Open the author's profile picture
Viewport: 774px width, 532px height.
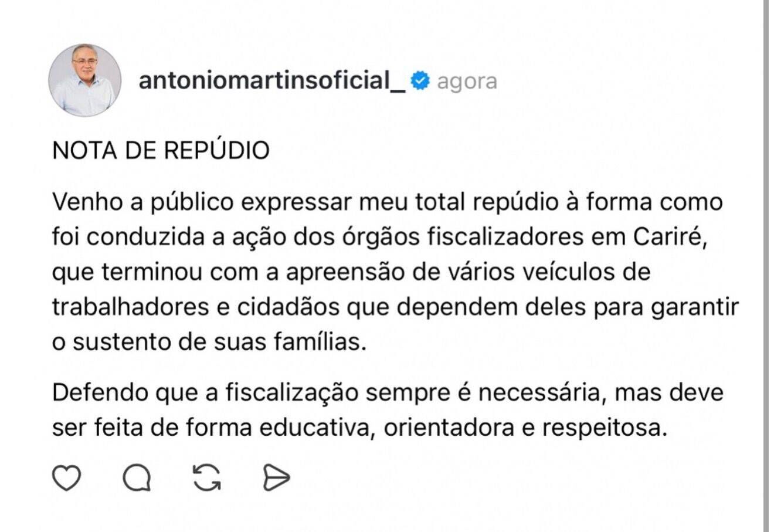[x=85, y=80]
